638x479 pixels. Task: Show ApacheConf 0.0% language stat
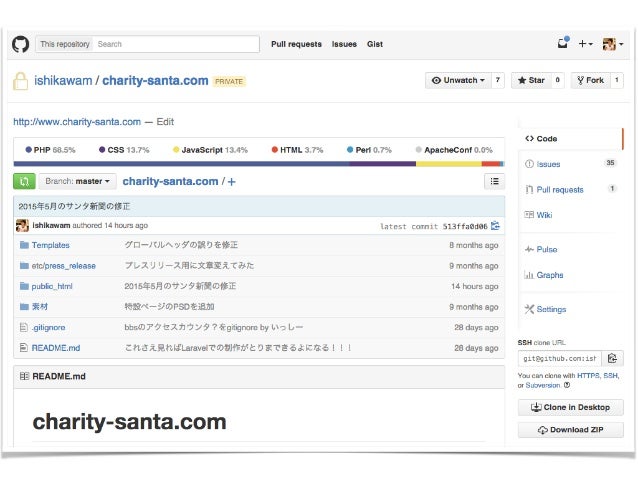pos(454,150)
